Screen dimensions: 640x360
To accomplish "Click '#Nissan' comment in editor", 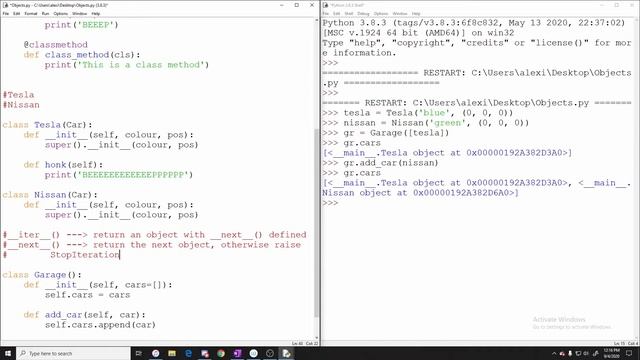I will tap(21, 105).
